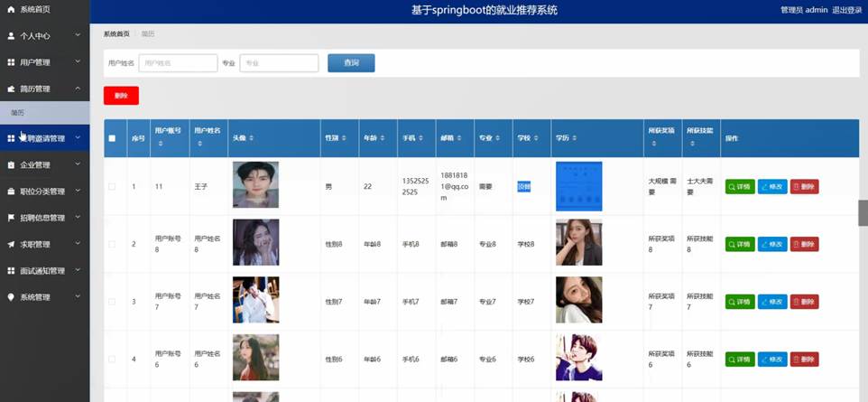Expand 求职管理 menu chevron
Viewport: 868px width, 402px height.
pos(78,244)
